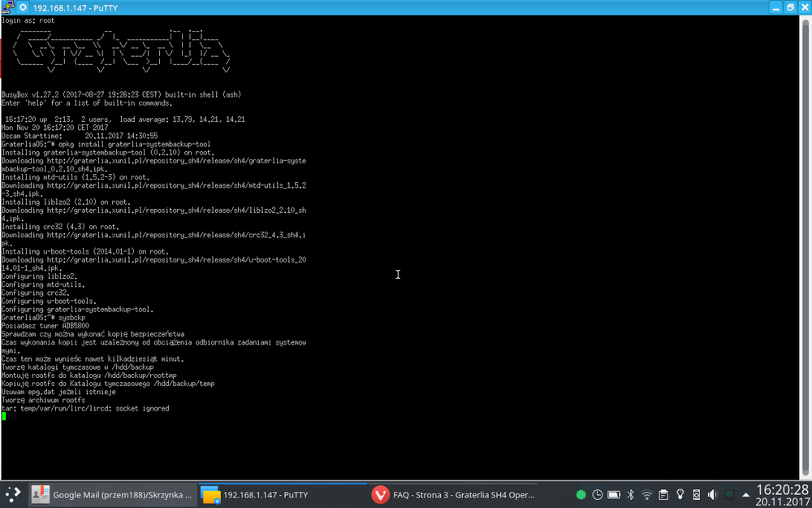Click the 16:20:28 time display in the taskbar
This screenshot has height=508, width=812.
click(x=782, y=488)
